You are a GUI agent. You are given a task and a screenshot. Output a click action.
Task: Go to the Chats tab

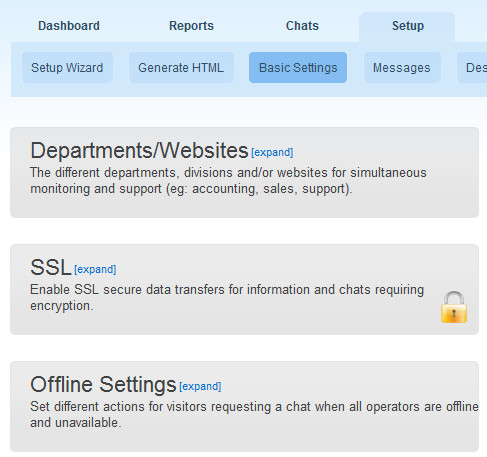coord(302,26)
